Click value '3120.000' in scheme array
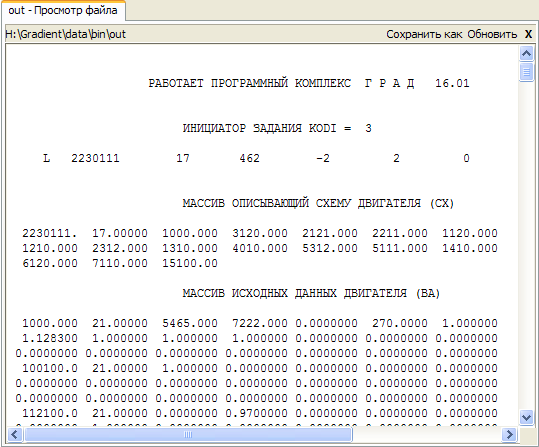 click(x=260, y=233)
